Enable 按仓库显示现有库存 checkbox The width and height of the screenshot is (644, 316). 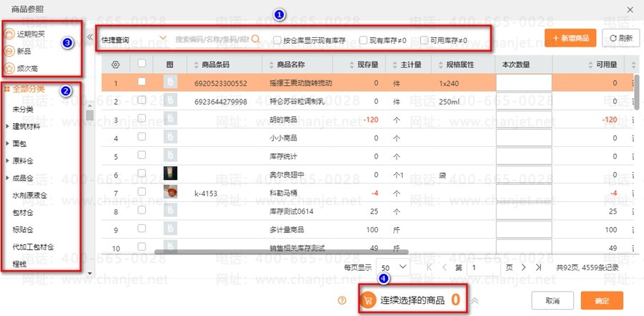[278, 40]
